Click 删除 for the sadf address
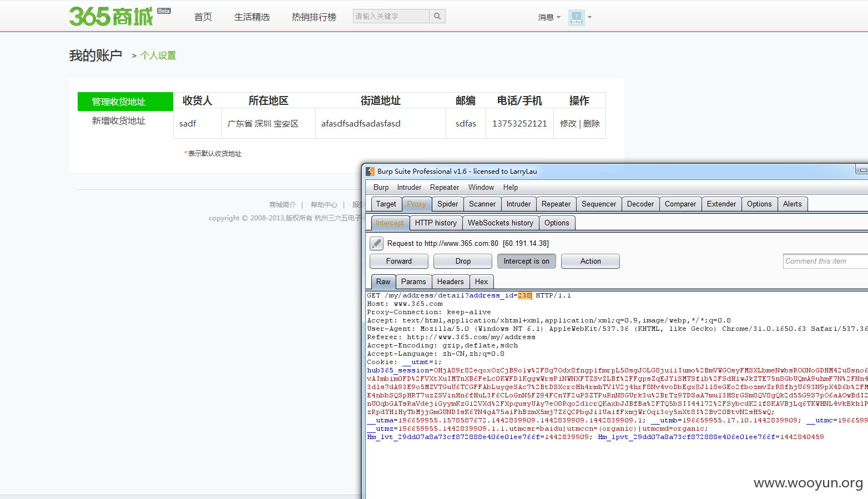This screenshot has width=868, height=499. pyautogui.click(x=592, y=123)
